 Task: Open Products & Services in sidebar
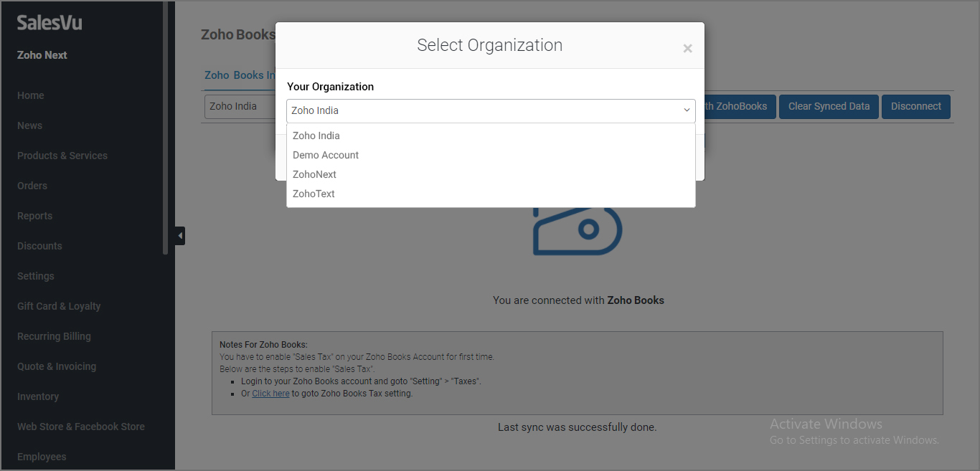point(62,156)
